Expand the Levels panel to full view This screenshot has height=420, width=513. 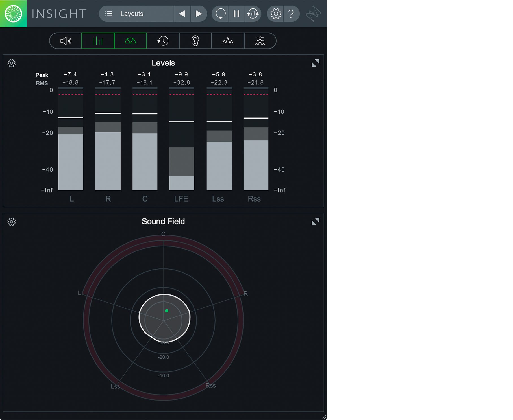pos(315,63)
